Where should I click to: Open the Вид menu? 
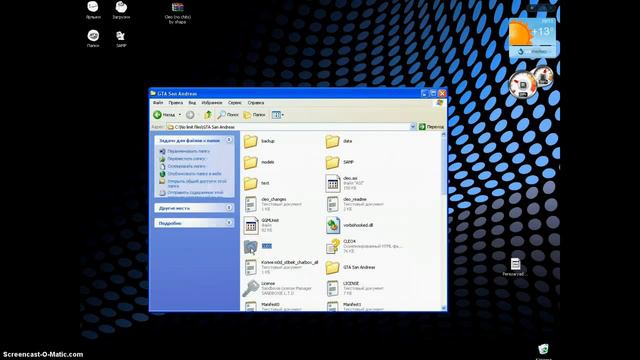pos(192,103)
